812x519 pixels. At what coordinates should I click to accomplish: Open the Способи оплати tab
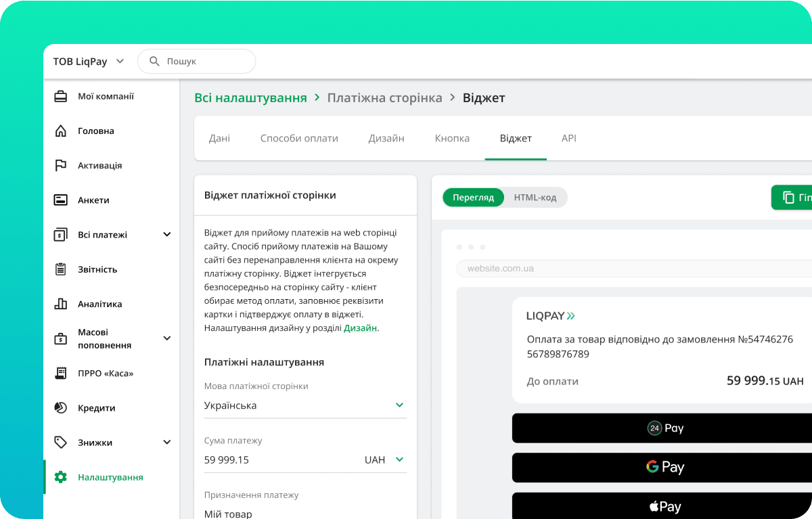click(299, 138)
